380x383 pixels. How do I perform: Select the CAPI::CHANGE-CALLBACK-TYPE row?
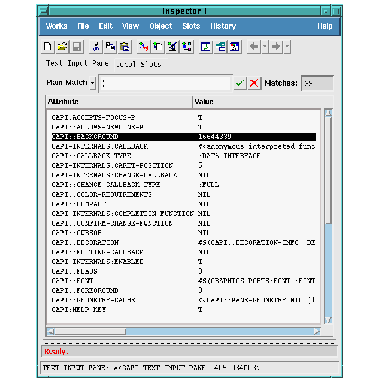pyautogui.click(x=184, y=185)
